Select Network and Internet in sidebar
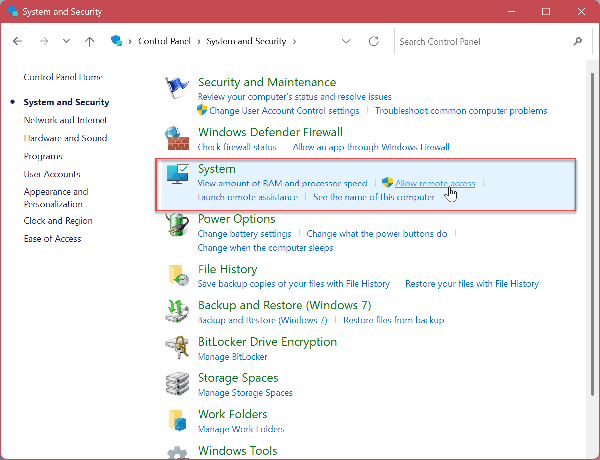600x460 pixels. [64, 120]
